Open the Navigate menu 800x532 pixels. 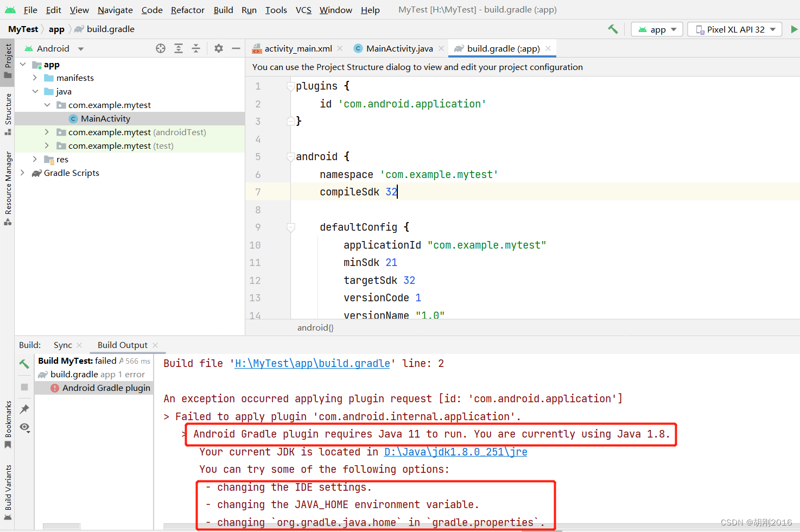tap(115, 10)
